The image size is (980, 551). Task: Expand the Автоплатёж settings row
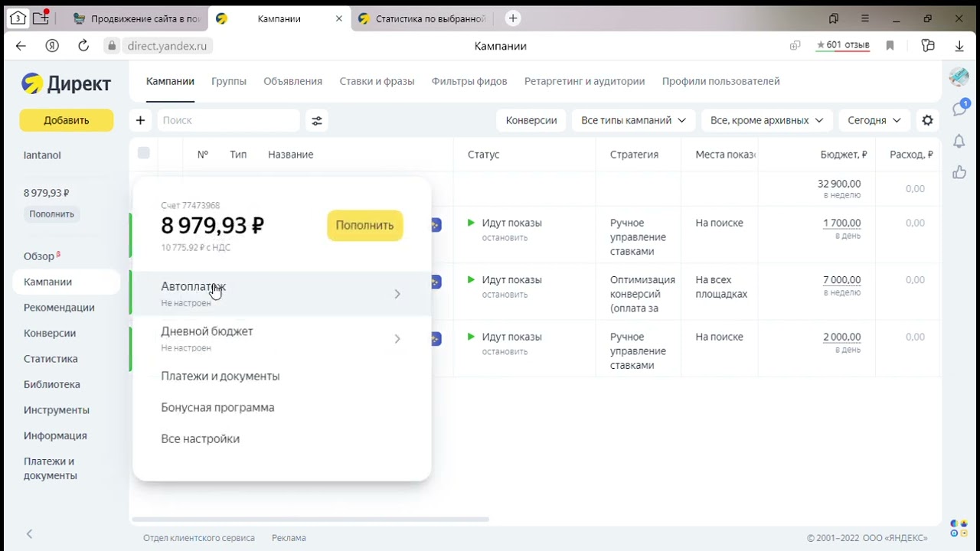click(282, 294)
